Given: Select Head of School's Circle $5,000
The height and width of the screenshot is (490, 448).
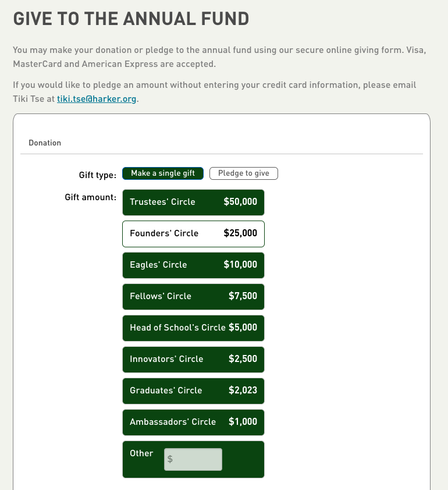Looking at the screenshot, I should (193, 328).
